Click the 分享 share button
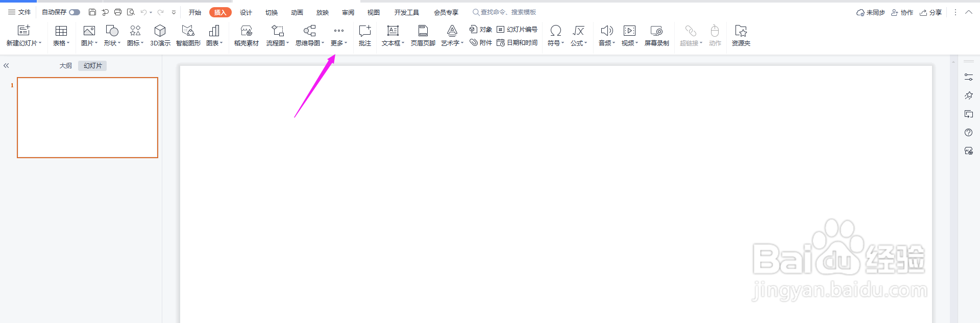This screenshot has height=323, width=980. click(930, 12)
